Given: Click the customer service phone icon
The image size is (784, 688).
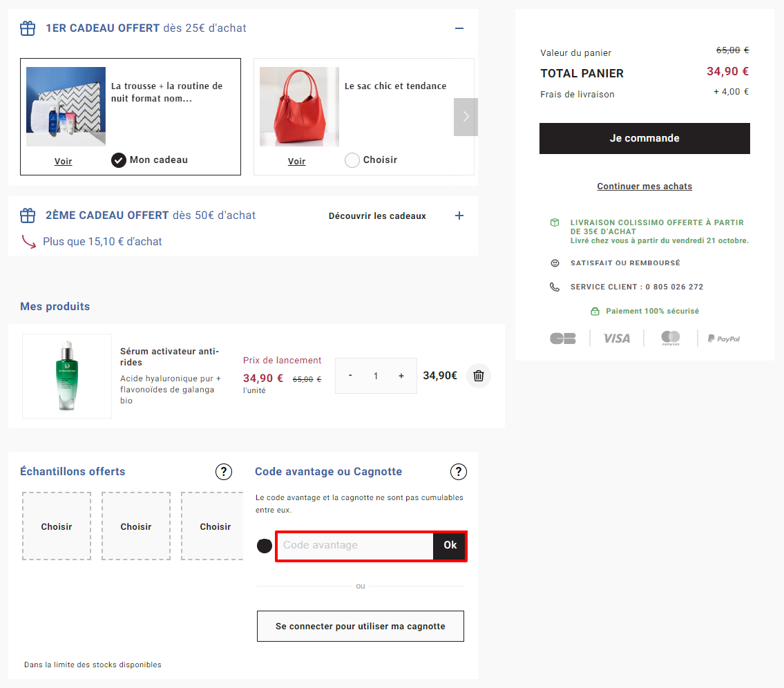Looking at the screenshot, I should pos(555,287).
